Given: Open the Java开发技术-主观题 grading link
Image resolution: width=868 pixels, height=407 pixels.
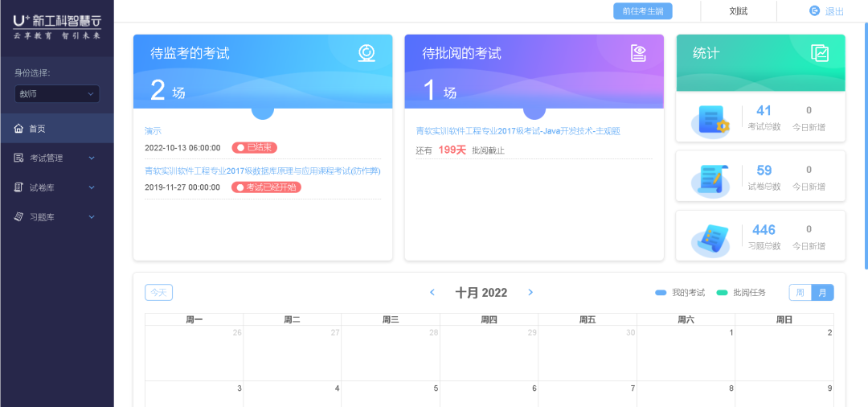Looking at the screenshot, I should pos(518,131).
